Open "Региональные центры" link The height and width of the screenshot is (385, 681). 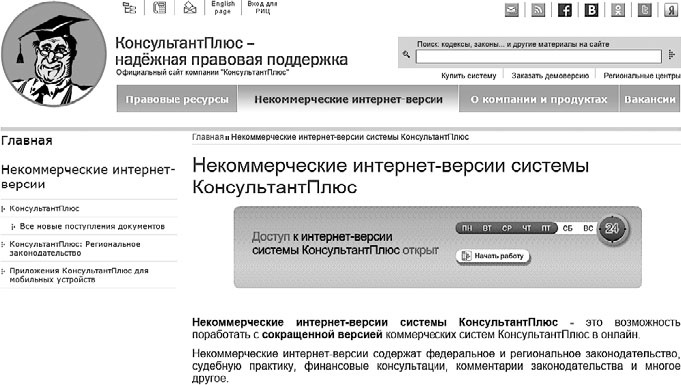642,76
